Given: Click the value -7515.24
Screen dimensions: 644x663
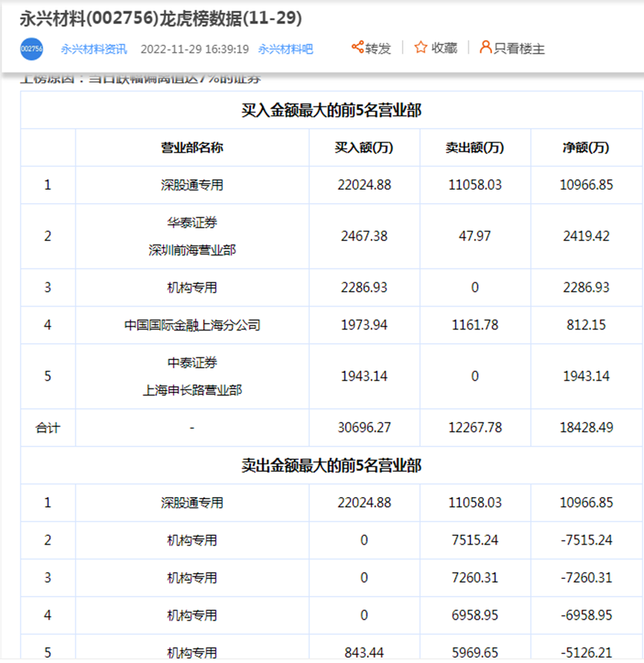Looking at the screenshot, I should click(586, 540).
